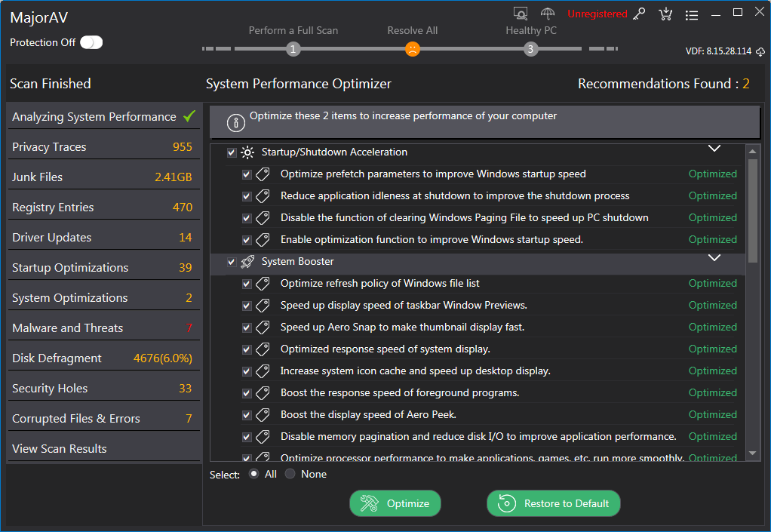Image resolution: width=771 pixels, height=532 pixels.
Task: Click Optimized status for Disable memory pagination
Action: click(712, 436)
